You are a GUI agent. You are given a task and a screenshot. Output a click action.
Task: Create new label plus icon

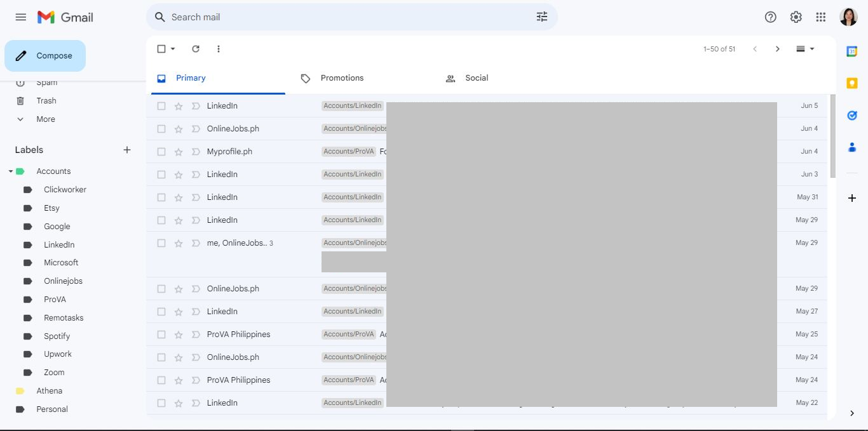127,150
